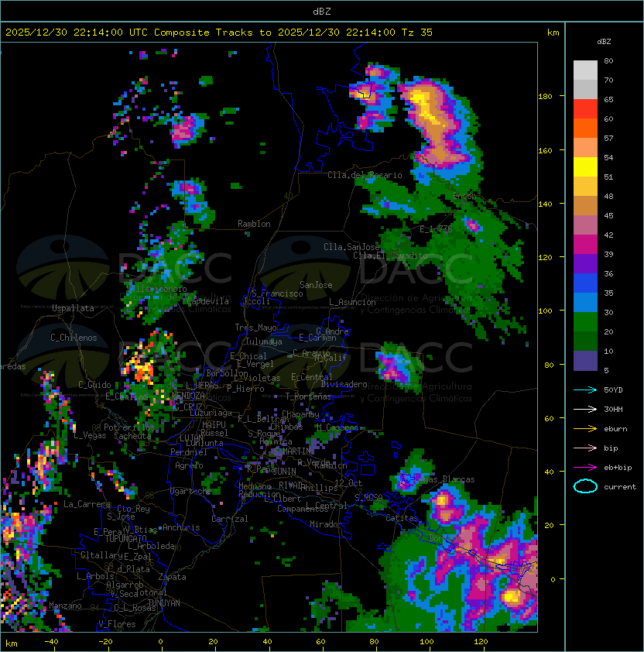Pick the light blue swatch in dBZ scale

pyautogui.click(x=585, y=303)
